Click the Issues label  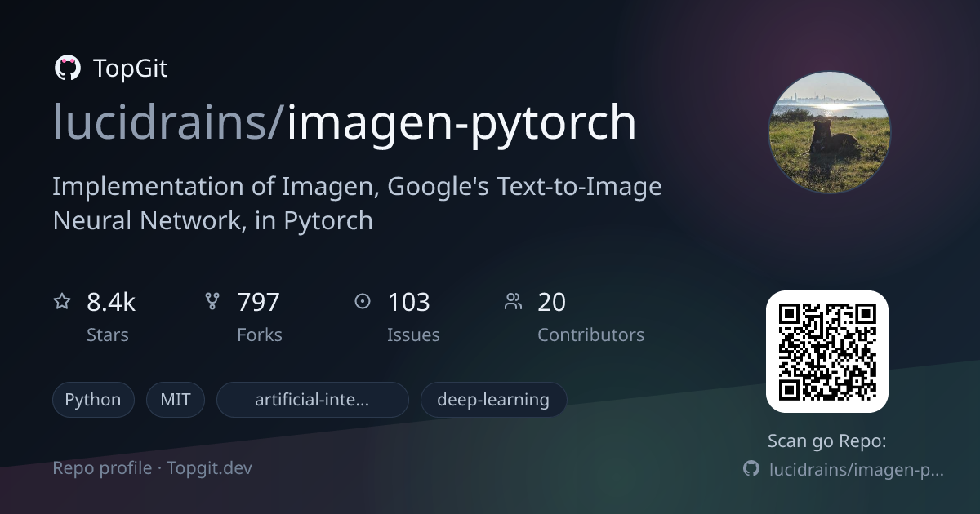point(413,335)
